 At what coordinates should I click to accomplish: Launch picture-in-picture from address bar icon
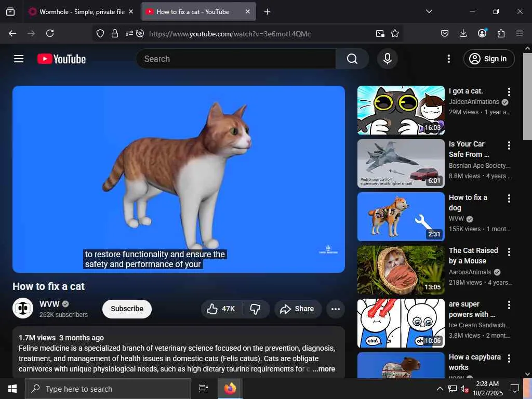click(380, 33)
